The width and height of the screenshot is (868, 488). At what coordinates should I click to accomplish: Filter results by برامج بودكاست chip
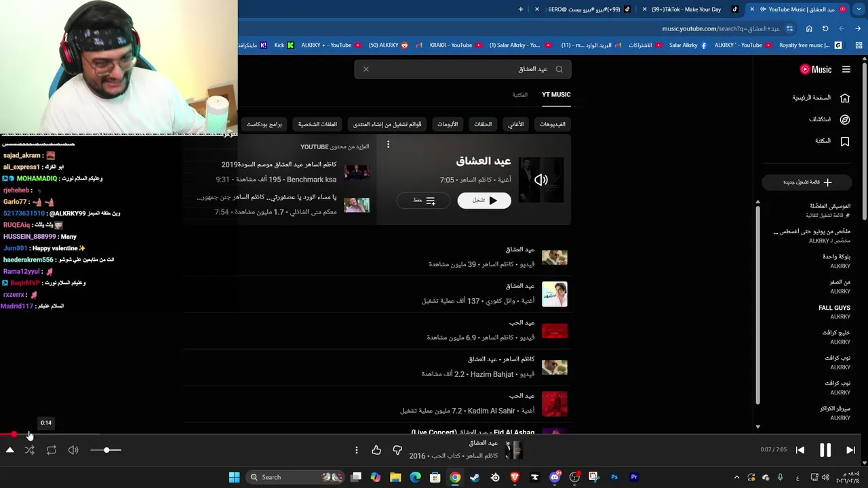point(264,124)
